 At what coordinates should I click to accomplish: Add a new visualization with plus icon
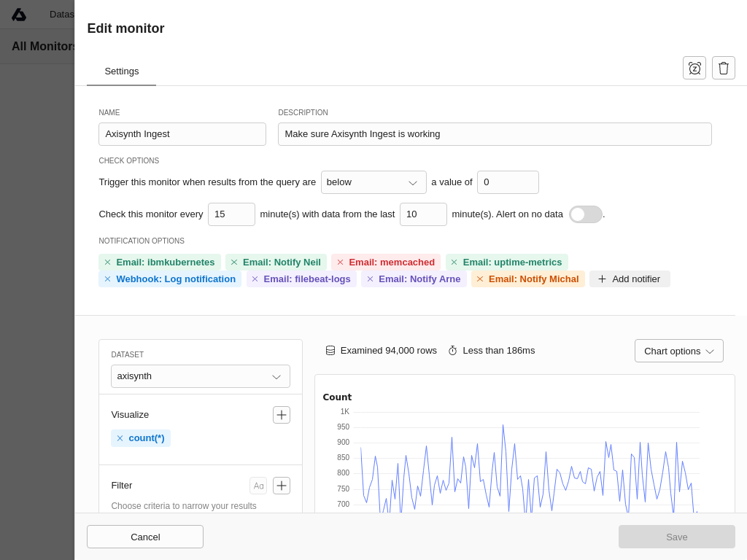coord(281,415)
